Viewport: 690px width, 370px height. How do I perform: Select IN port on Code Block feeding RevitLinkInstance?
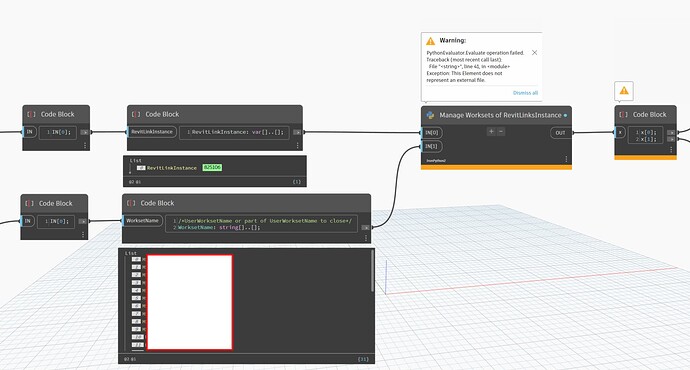[x=30, y=132]
